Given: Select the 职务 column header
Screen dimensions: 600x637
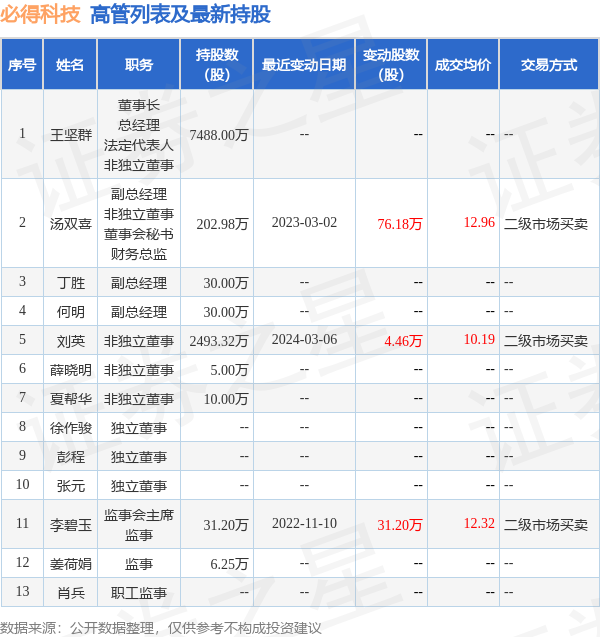Looking at the screenshot, I should point(139,64).
